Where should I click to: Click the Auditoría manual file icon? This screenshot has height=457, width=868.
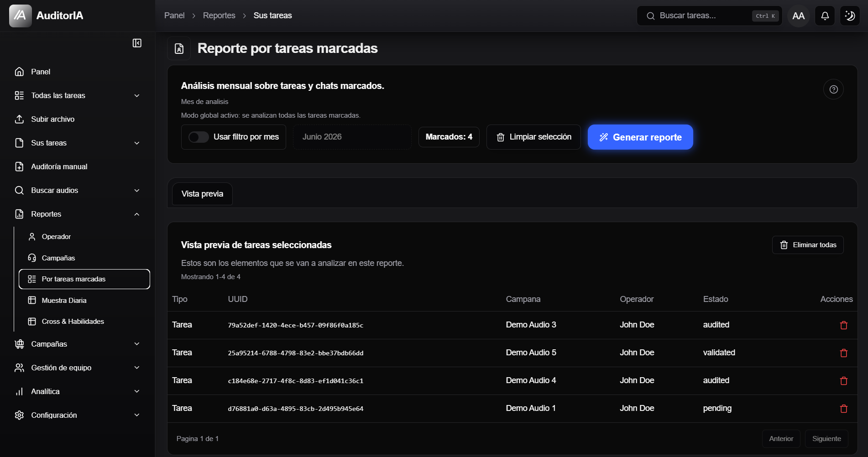pyautogui.click(x=19, y=166)
